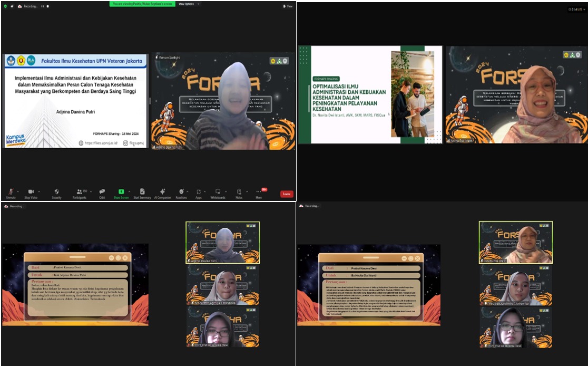Expand the arrow next to Stop Video
Viewport: 588px width, 366px height.
pos(38,191)
